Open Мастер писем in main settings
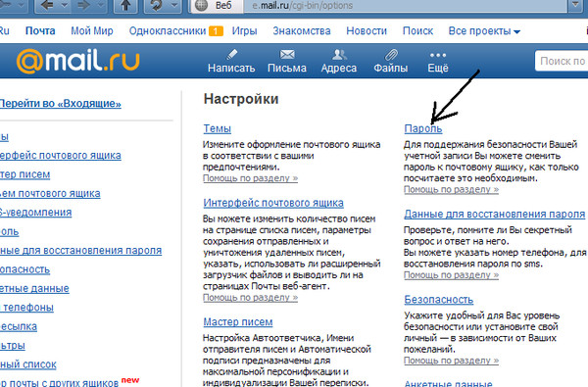 (238, 322)
